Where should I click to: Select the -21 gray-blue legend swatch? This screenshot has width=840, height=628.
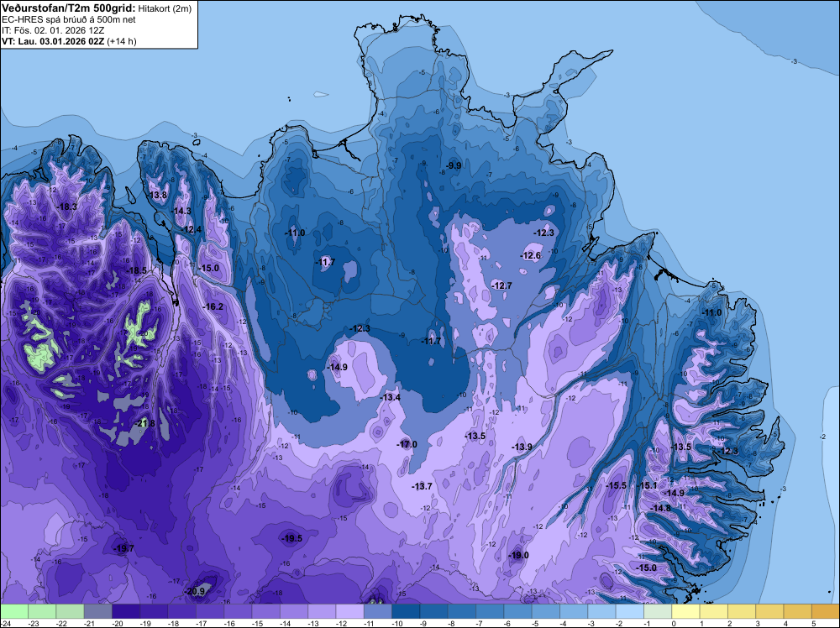[x=98, y=611]
